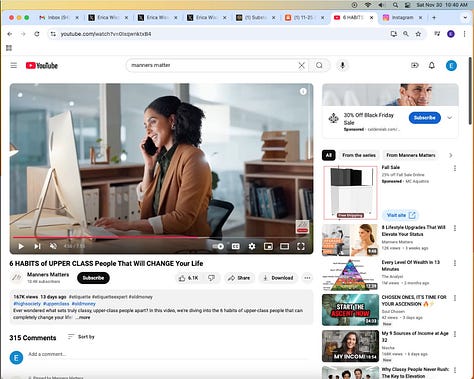Click the ad's Subscribe button
The height and width of the screenshot is (379, 474).
click(x=424, y=118)
